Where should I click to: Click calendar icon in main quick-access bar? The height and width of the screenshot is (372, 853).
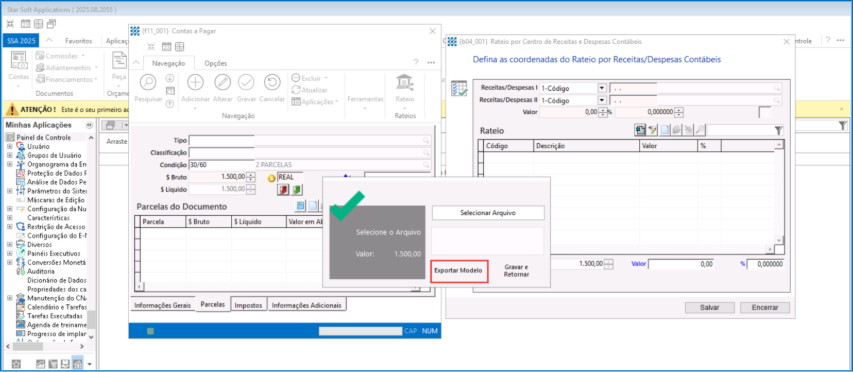[x=25, y=23]
